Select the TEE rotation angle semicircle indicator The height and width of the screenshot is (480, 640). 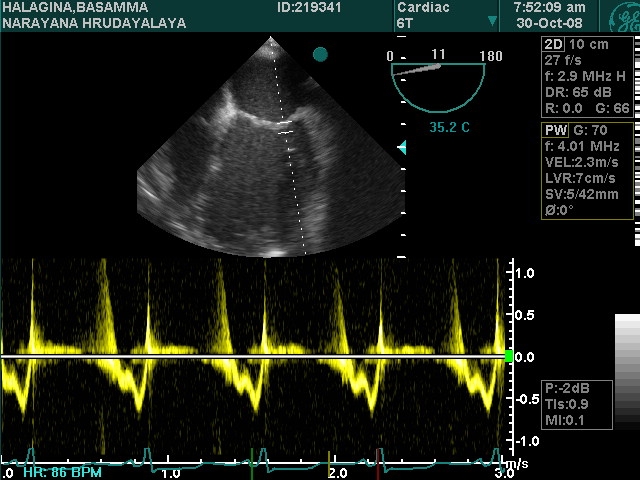click(x=439, y=85)
